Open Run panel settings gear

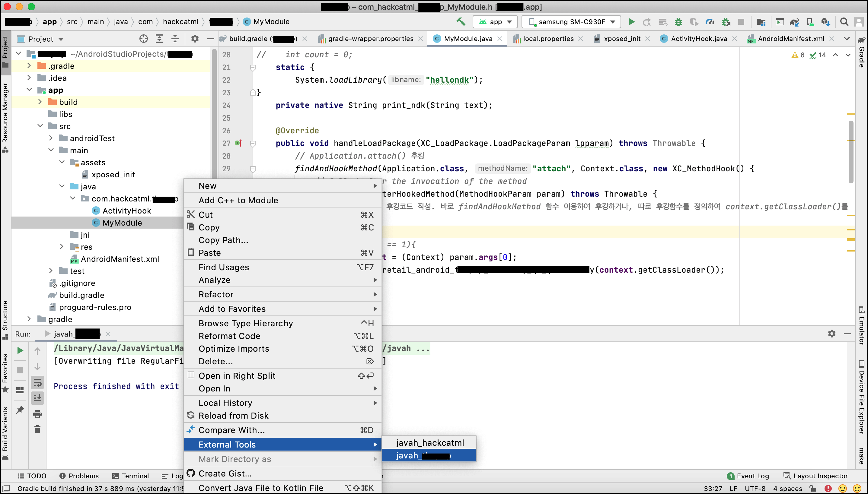tap(831, 334)
